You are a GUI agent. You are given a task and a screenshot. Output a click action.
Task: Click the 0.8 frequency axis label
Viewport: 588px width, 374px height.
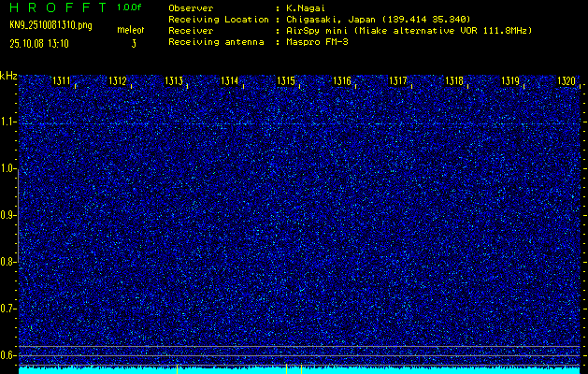pyautogui.click(x=8, y=262)
